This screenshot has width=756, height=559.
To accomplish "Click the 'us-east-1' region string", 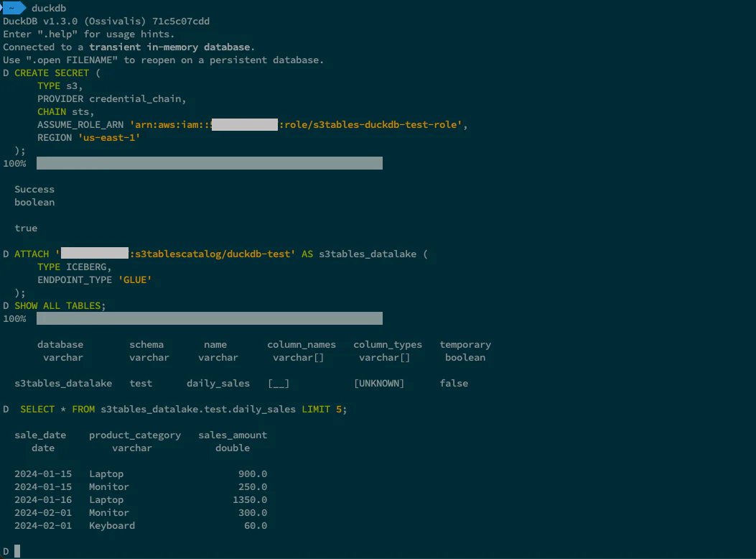I will pos(109,138).
